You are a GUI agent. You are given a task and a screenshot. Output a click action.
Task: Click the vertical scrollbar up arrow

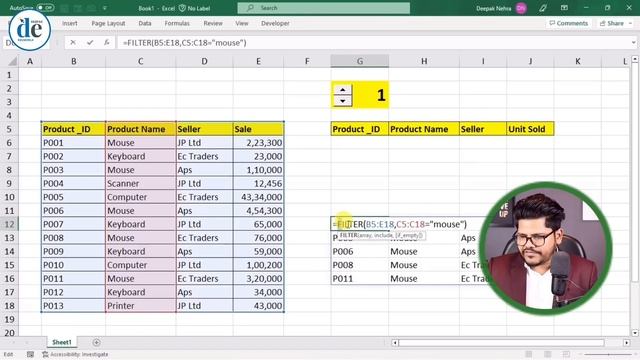635,60
